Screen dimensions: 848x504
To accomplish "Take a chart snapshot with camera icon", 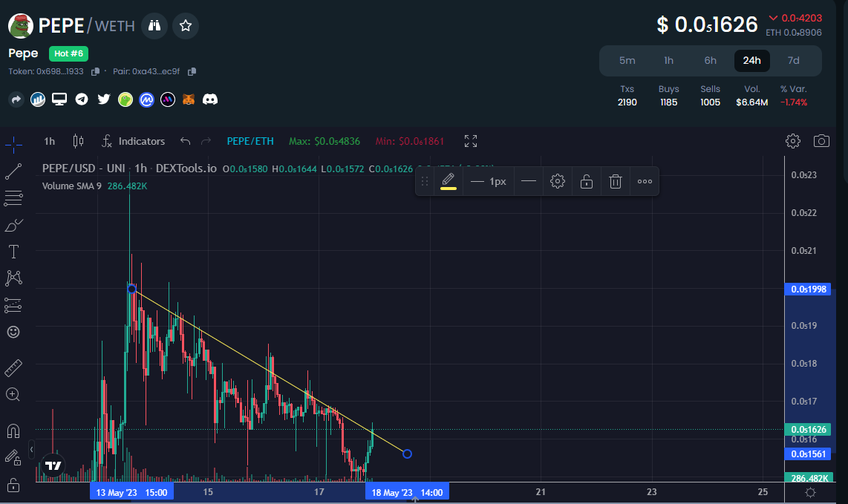I will pyautogui.click(x=821, y=141).
